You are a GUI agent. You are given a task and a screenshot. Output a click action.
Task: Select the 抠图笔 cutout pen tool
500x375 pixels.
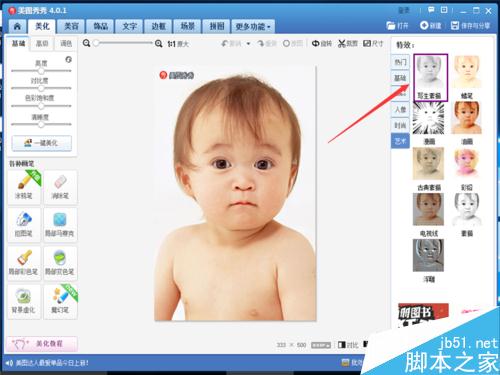click(24, 225)
